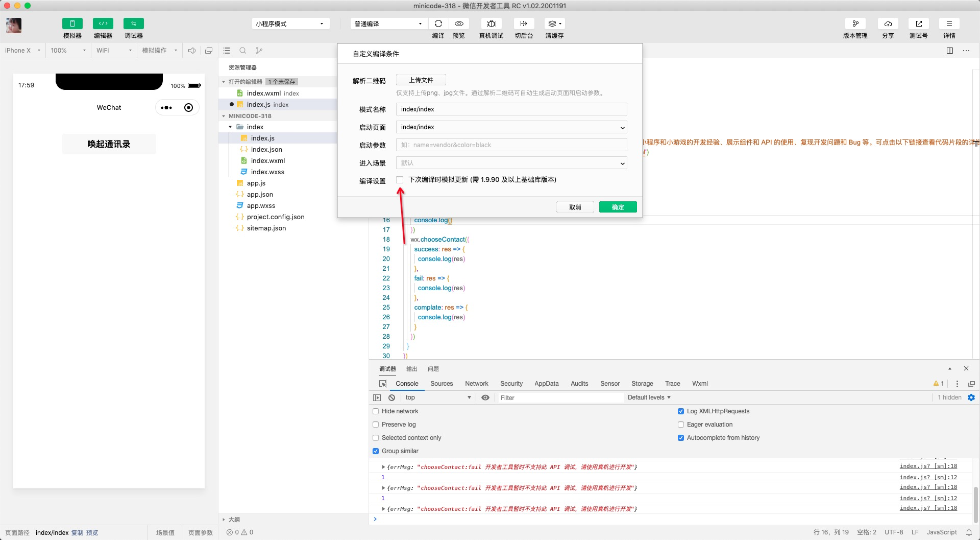Click the notification bell in status bar
980x540 pixels.
pos(969,532)
